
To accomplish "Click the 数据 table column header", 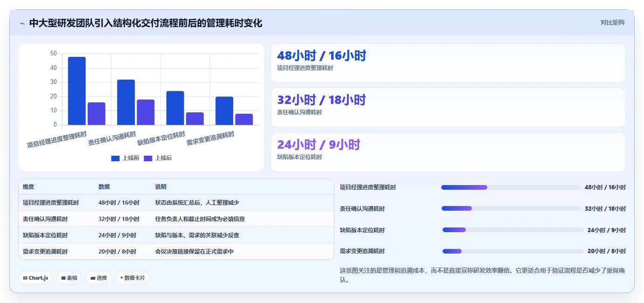I will (x=104, y=186).
